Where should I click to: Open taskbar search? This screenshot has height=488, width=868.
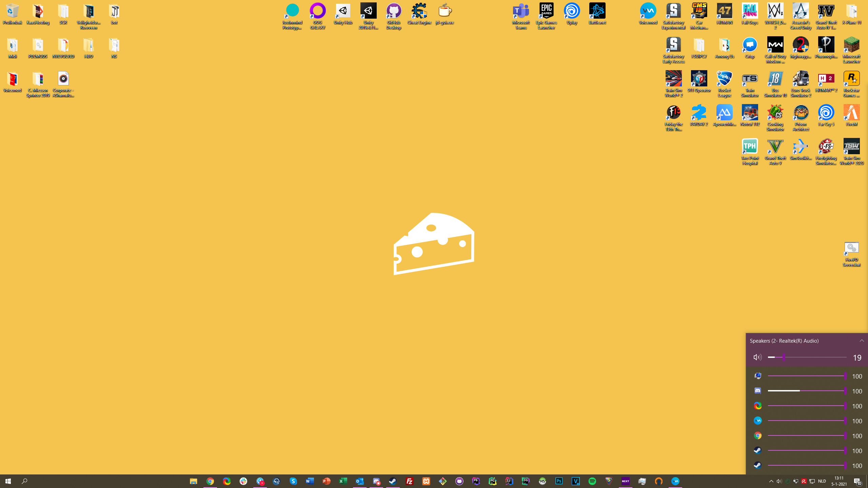pyautogui.click(x=24, y=481)
